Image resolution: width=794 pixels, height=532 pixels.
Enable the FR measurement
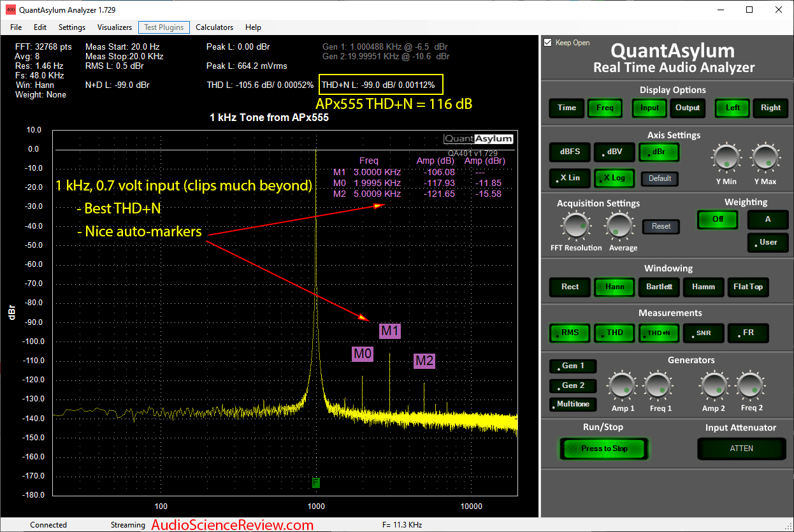pos(748,333)
